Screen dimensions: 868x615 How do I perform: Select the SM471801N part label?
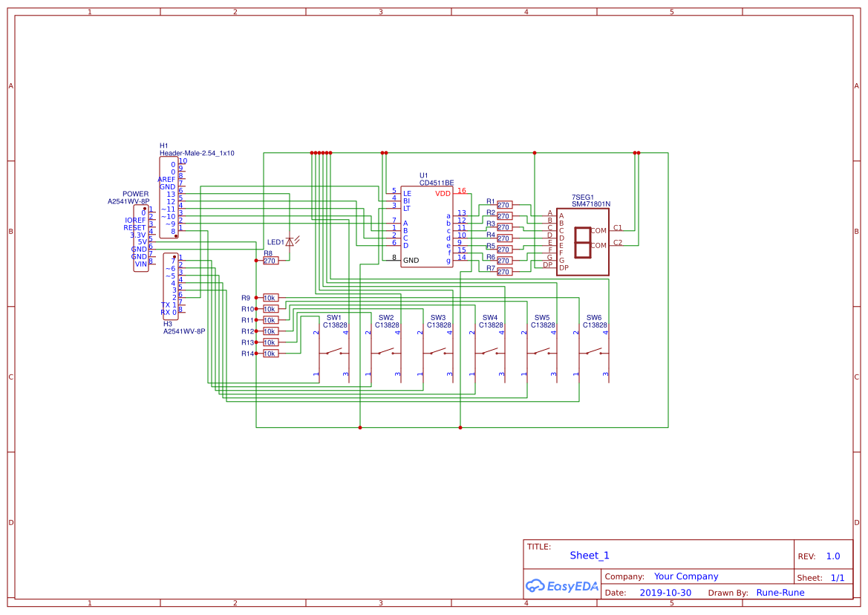pos(591,204)
